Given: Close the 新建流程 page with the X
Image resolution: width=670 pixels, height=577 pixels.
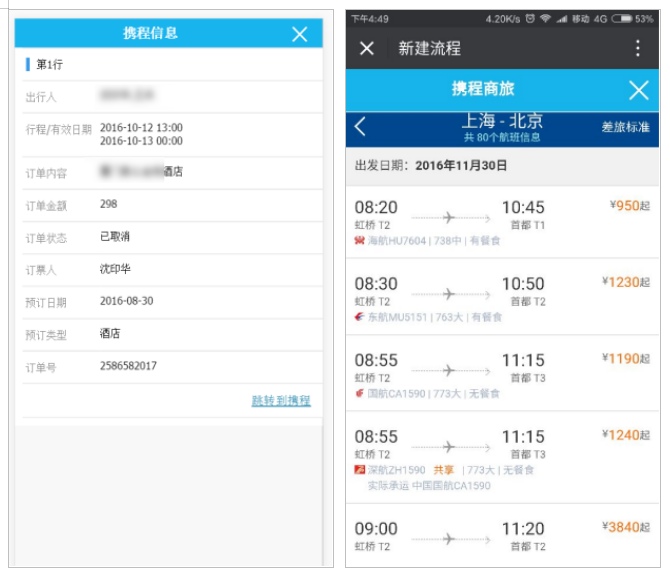Looking at the screenshot, I should pyautogui.click(x=367, y=48).
